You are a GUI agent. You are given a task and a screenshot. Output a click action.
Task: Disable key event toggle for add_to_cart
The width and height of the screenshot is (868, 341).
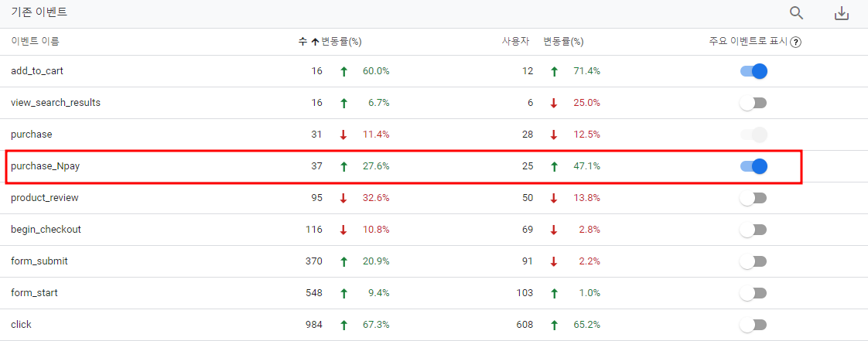(754, 71)
